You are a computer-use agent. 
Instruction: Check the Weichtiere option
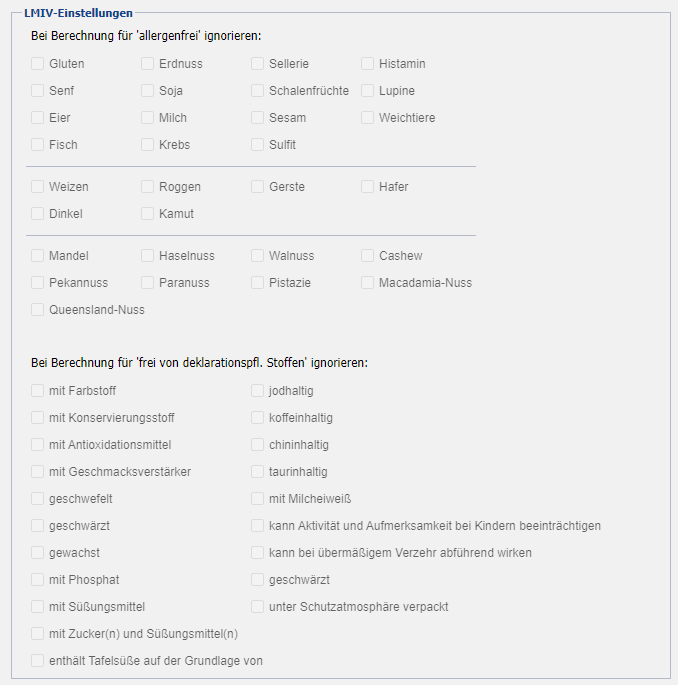tap(368, 118)
